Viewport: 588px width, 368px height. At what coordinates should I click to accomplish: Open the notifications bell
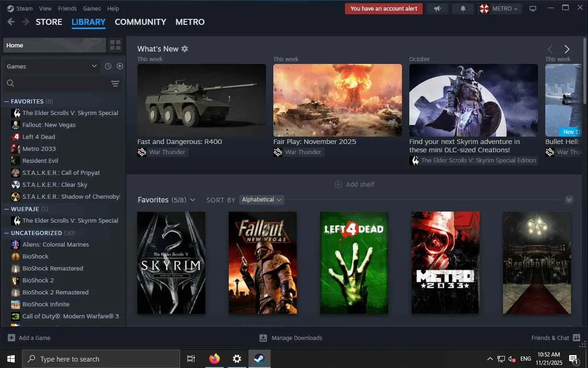[463, 9]
